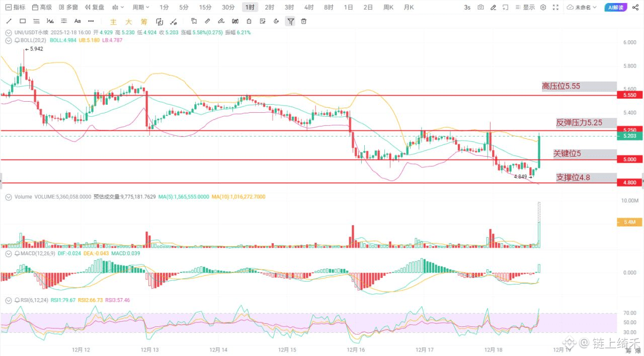This screenshot has height=356, width=644.
Task: Switch to the 4时 timeframe
Action: pyautogui.click(x=309, y=8)
